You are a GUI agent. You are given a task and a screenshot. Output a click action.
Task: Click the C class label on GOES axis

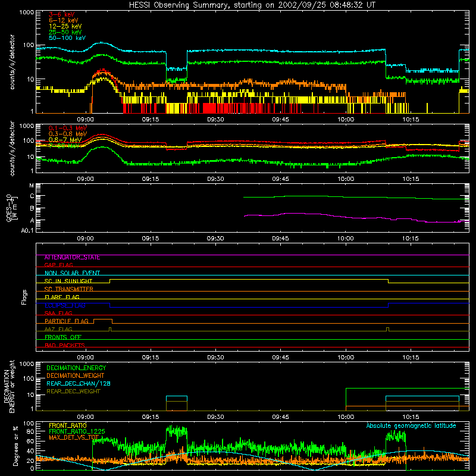[32, 196]
